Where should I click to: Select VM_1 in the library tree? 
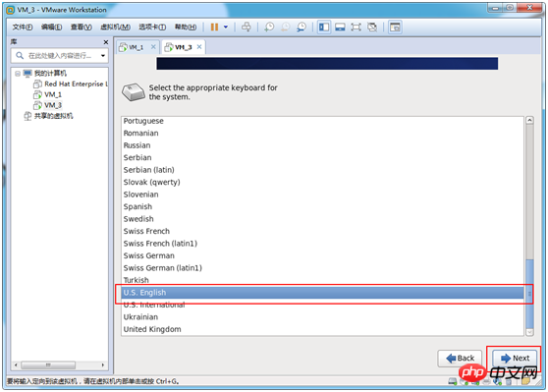(x=53, y=94)
